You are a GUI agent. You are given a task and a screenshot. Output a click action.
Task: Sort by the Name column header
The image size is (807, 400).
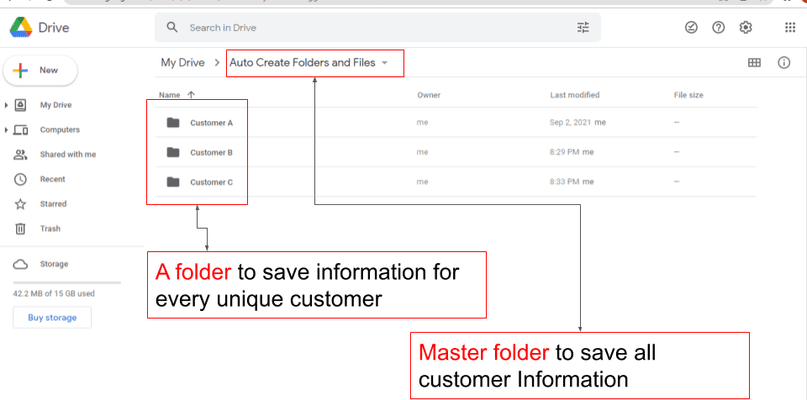169,95
